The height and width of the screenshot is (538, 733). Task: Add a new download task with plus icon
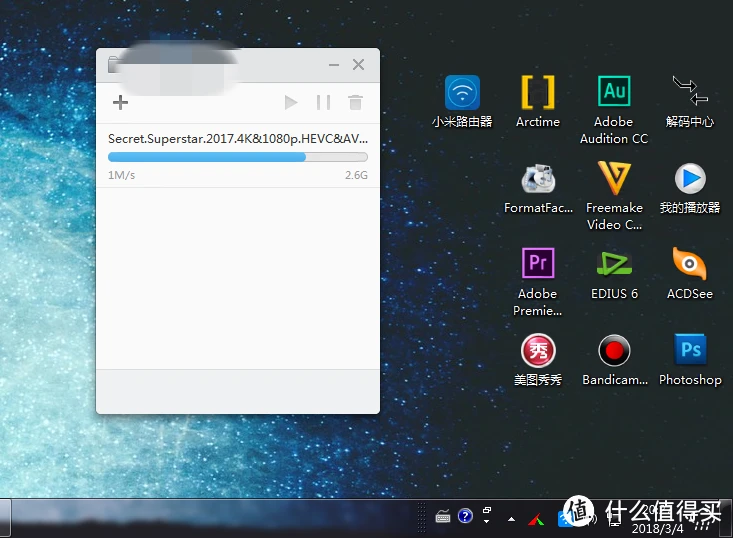tap(120, 102)
